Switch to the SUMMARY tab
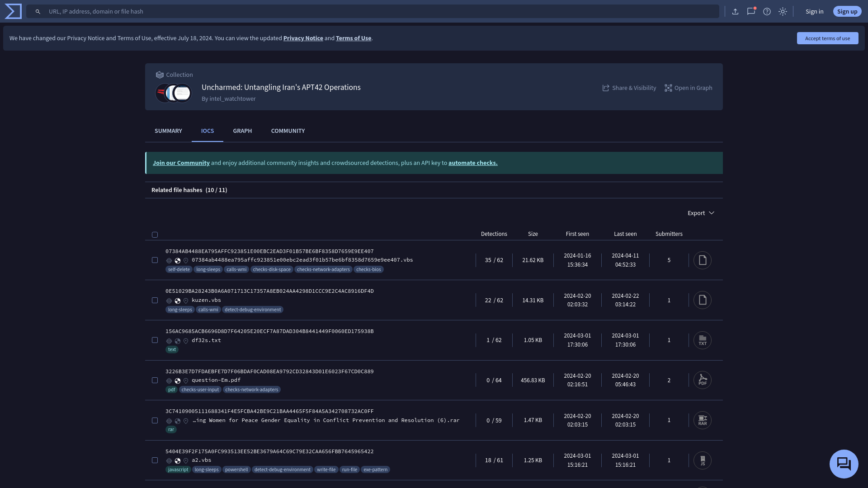The height and width of the screenshot is (488, 868). coord(168,131)
